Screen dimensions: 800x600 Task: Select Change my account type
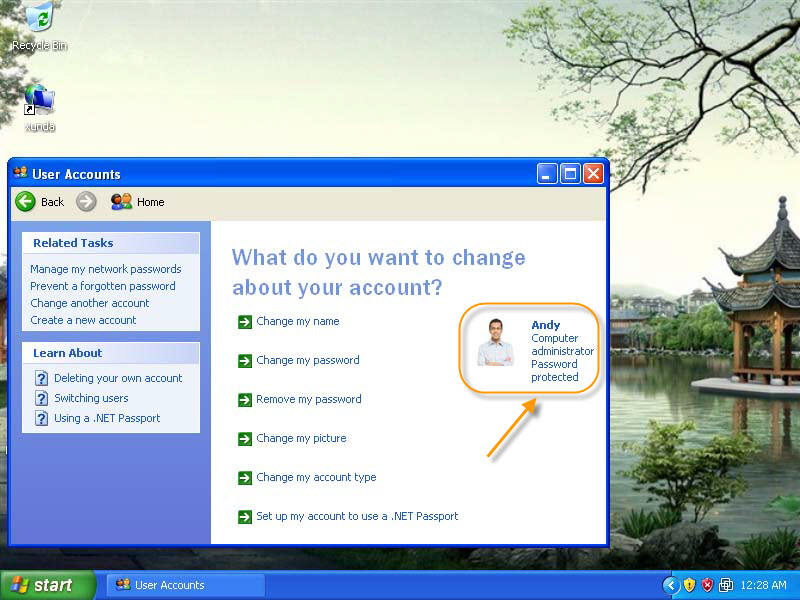316,477
